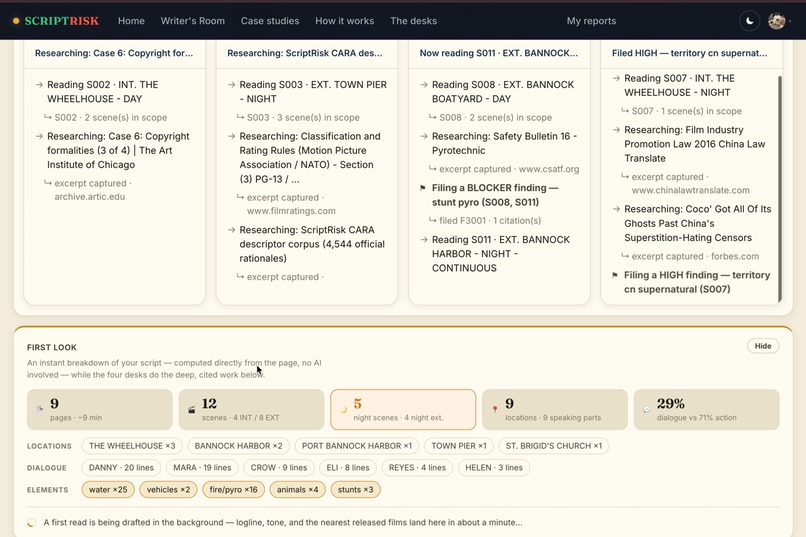The image size is (806, 537).
Task: Open My reports
Action: point(591,21)
